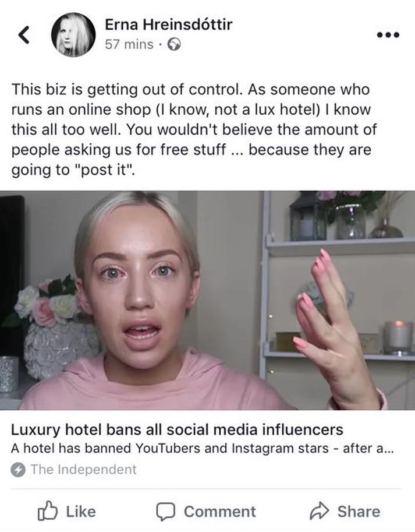Viewport: 415px width, 532px height.
Task: Click the Share button text
Action: [359, 512]
